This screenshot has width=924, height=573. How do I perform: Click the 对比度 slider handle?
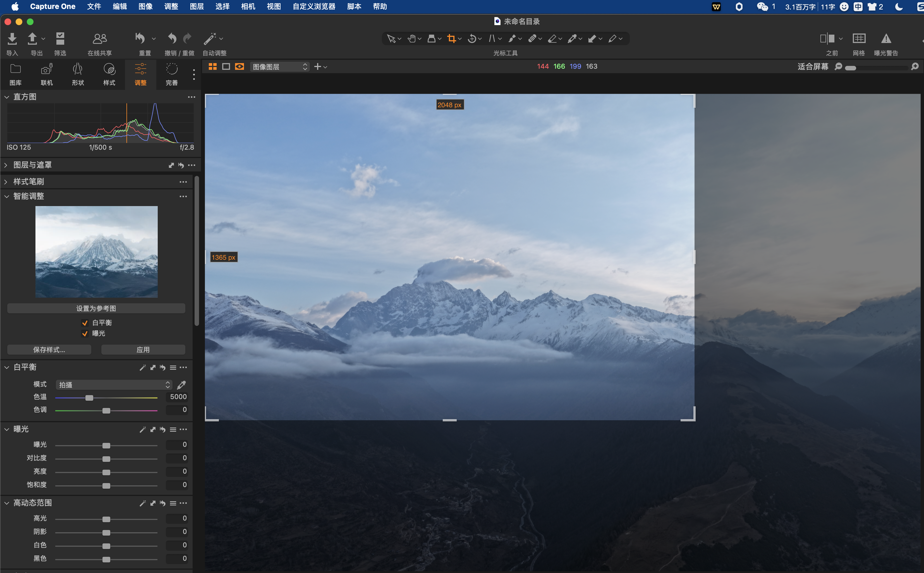pos(106,459)
